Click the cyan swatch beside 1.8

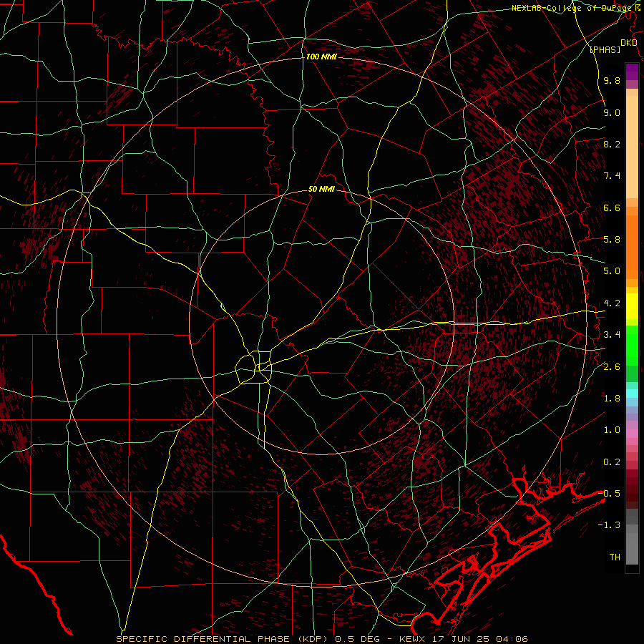point(632,394)
